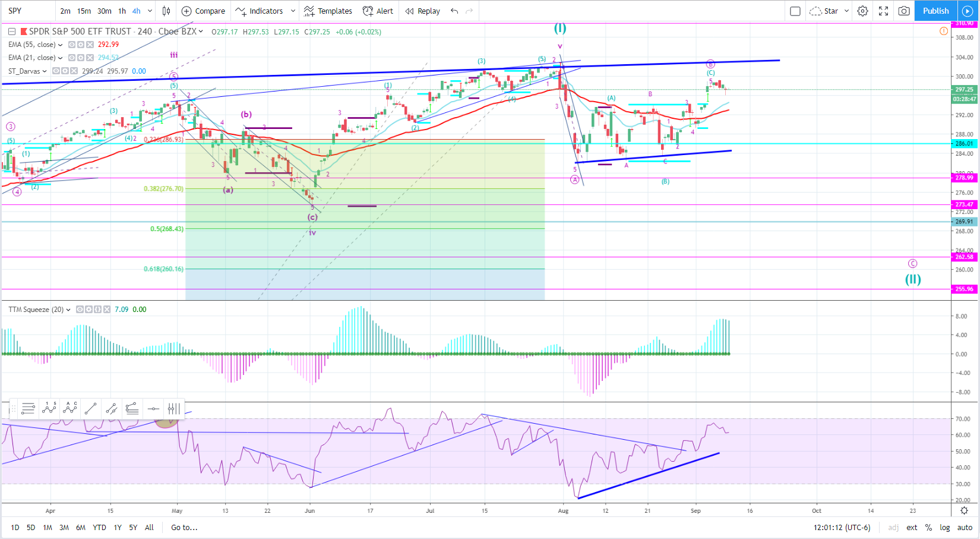Click the Publish button
Screen dimensions: 980x539
936,11
